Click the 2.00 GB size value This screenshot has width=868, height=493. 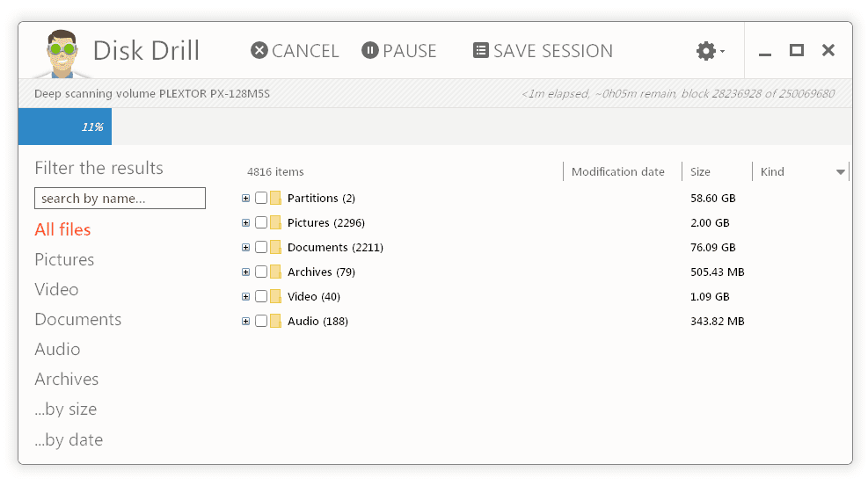(x=711, y=222)
